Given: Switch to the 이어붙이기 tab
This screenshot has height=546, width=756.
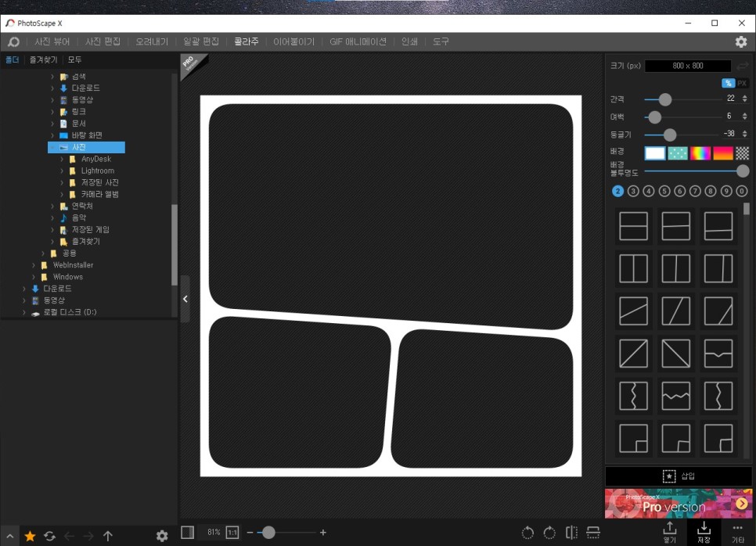Looking at the screenshot, I should click(x=293, y=42).
